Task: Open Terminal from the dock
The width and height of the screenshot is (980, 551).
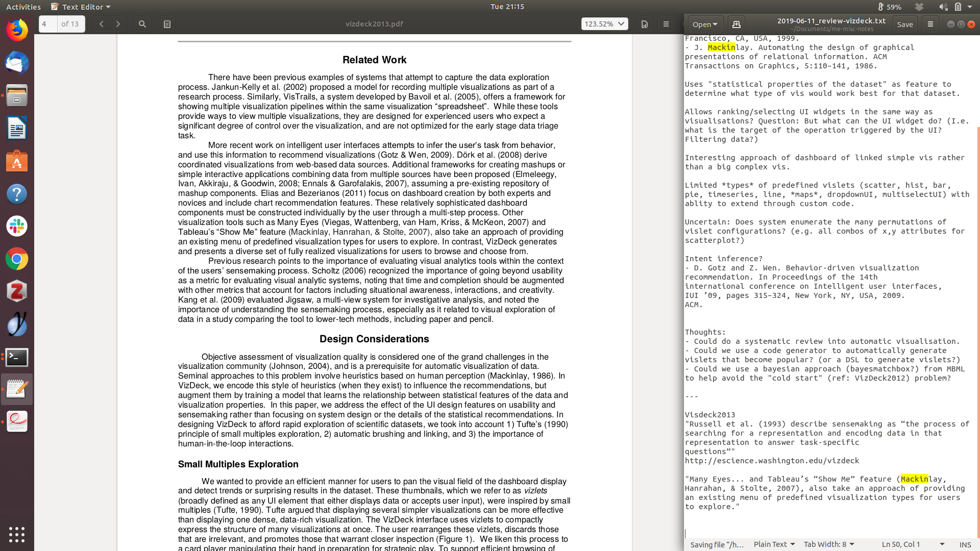Action: (x=17, y=357)
